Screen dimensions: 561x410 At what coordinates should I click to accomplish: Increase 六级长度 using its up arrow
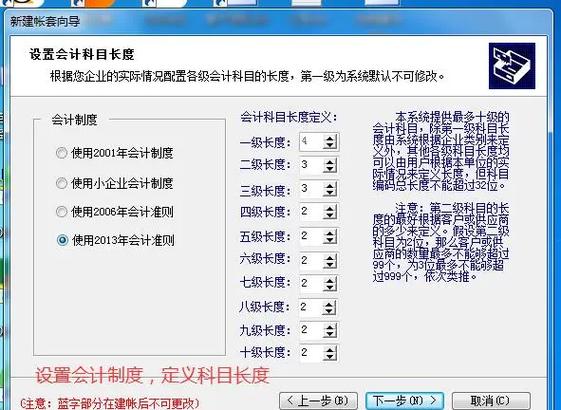coord(330,257)
